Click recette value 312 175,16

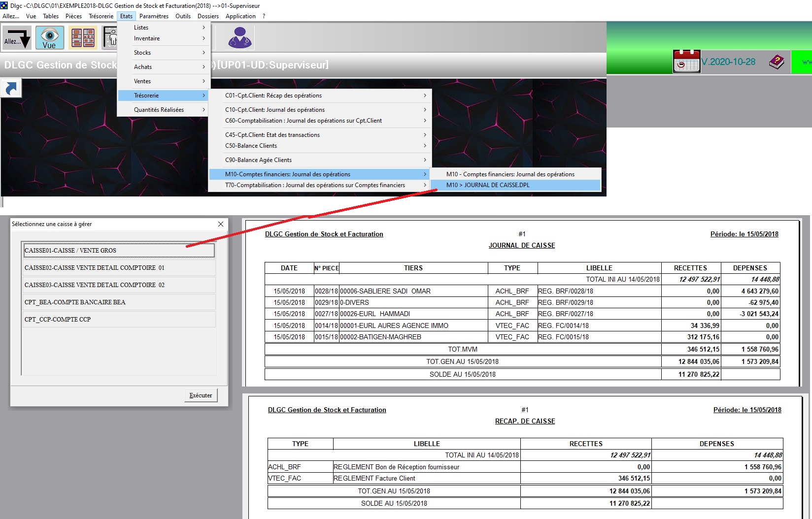(703, 337)
